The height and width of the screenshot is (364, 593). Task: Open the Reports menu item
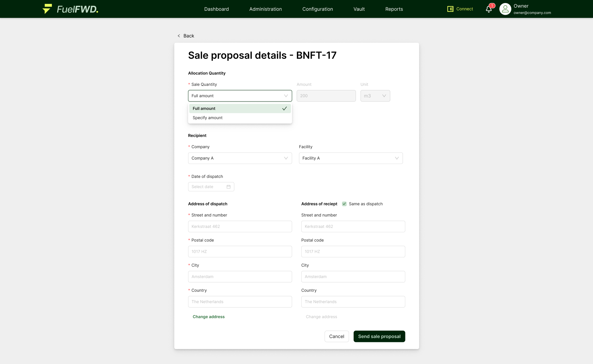point(394,9)
